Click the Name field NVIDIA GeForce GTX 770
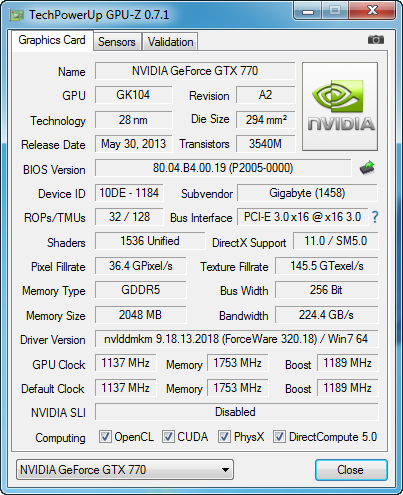Image resolution: width=403 pixels, height=495 pixels. 195,71
